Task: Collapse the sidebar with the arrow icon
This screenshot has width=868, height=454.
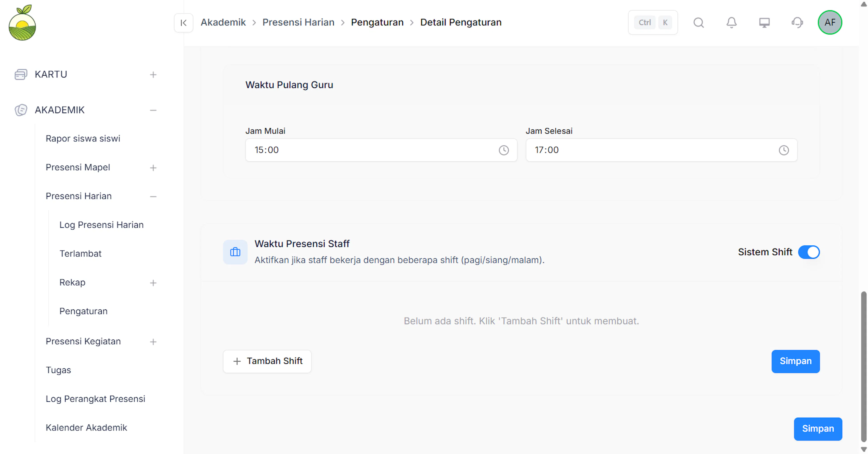Action: pyautogui.click(x=183, y=23)
